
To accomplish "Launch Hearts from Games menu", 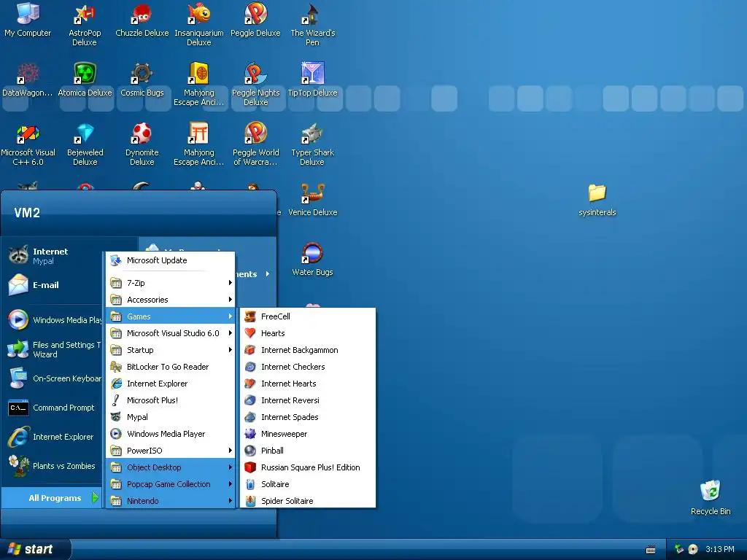I will click(308, 333).
